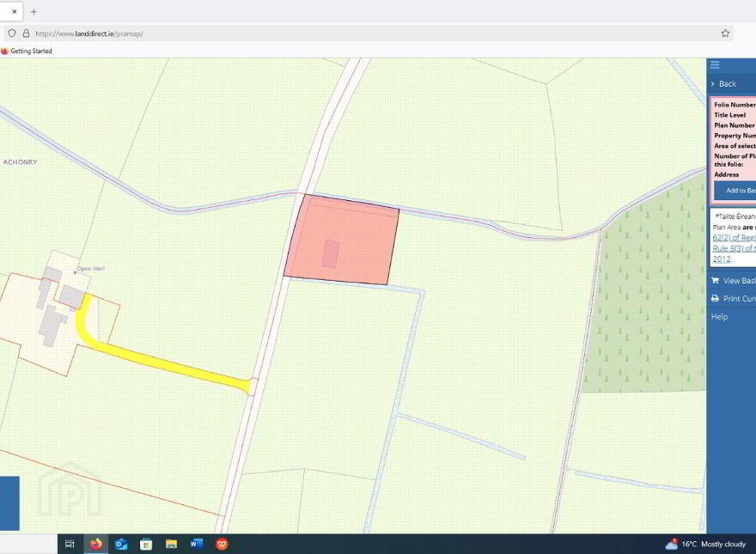The height and width of the screenshot is (554, 756).
Task: Close the current browser tab
Action: [15, 11]
